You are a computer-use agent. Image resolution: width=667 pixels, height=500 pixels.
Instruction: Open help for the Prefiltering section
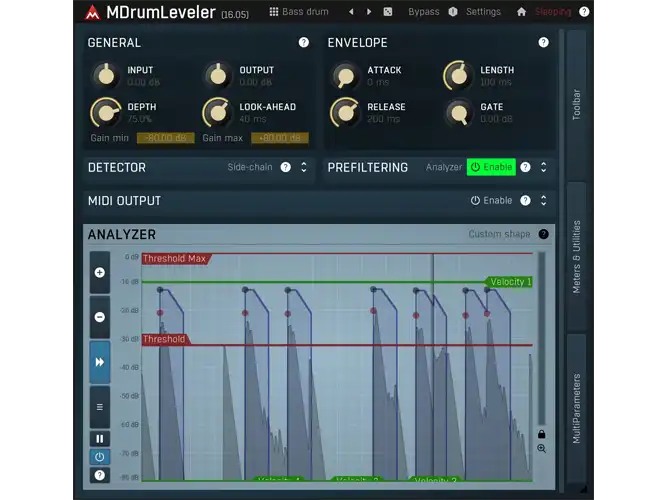pyautogui.click(x=525, y=167)
